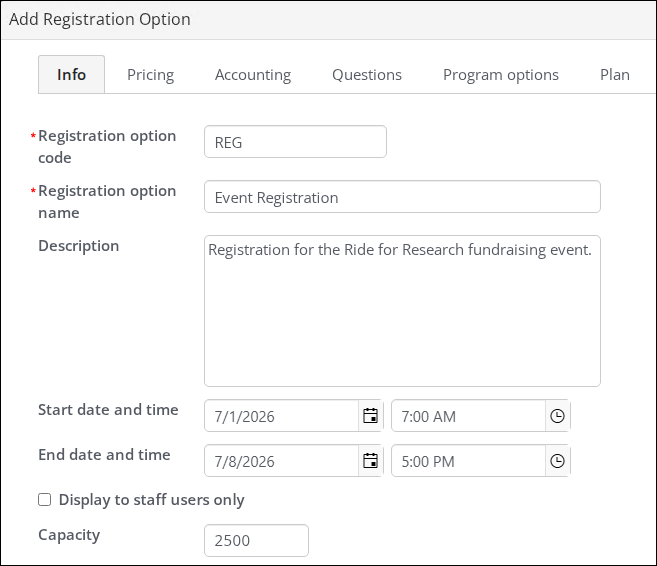The image size is (657, 566).
Task: Click the start date field 7/1/2026
Action: click(281, 416)
